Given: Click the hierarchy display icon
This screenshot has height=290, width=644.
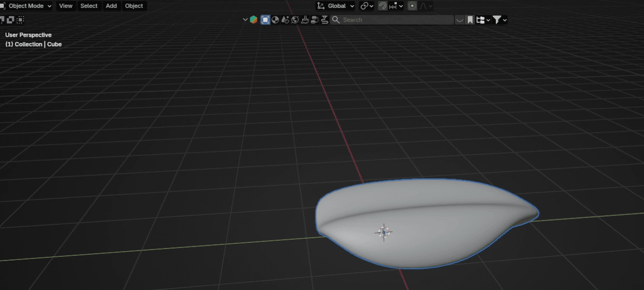Looking at the screenshot, I should 480,20.
